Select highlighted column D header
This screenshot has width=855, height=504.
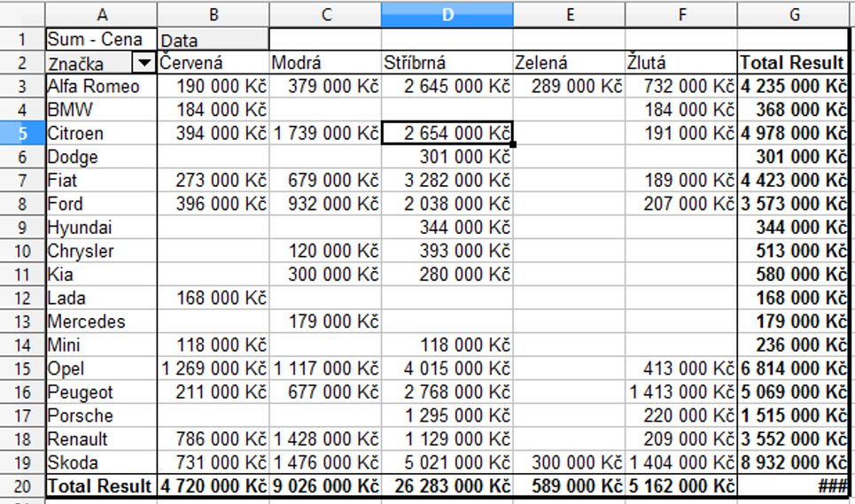447,15
